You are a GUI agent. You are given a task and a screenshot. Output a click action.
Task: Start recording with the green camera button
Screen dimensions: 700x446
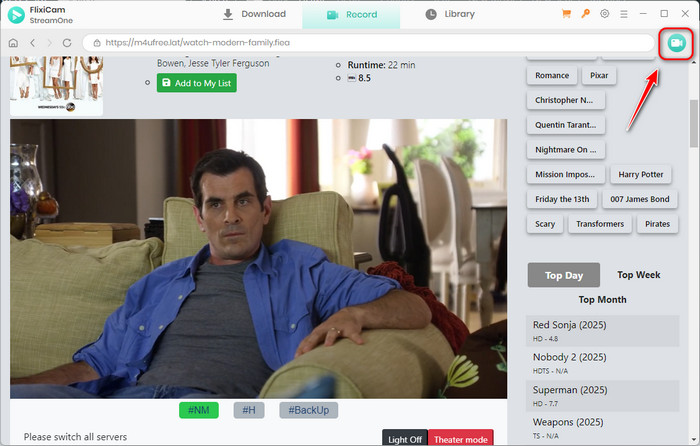pos(676,43)
